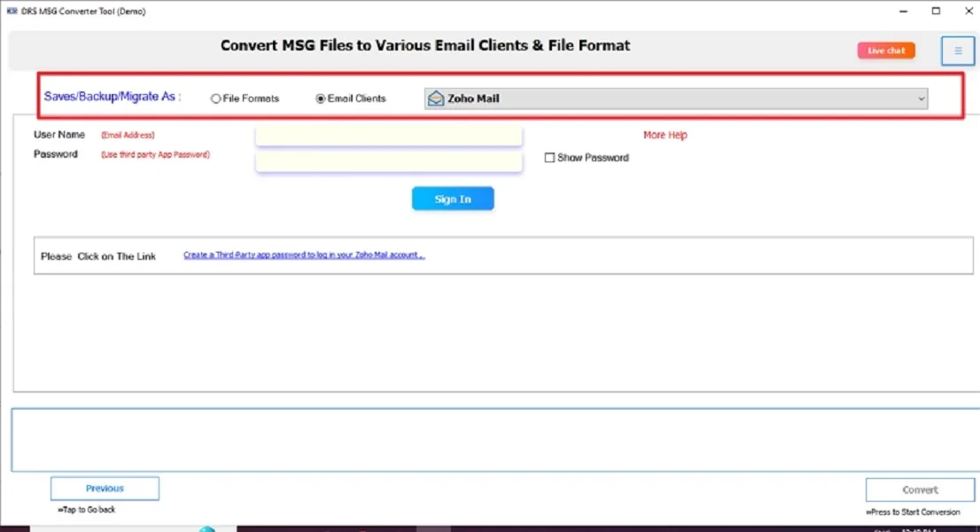The image size is (980, 532).
Task: Focus the User Name email field
Action: (388, 136)
